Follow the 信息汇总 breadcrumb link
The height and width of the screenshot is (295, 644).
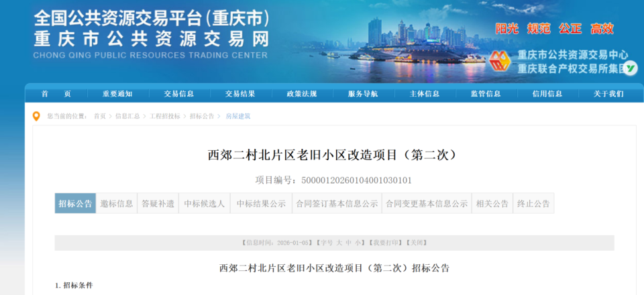[127, 117]
